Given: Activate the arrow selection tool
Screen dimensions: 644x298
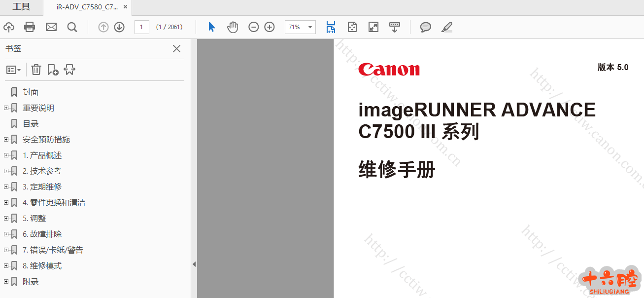Looking at the screenshot, I should point(211,27).
